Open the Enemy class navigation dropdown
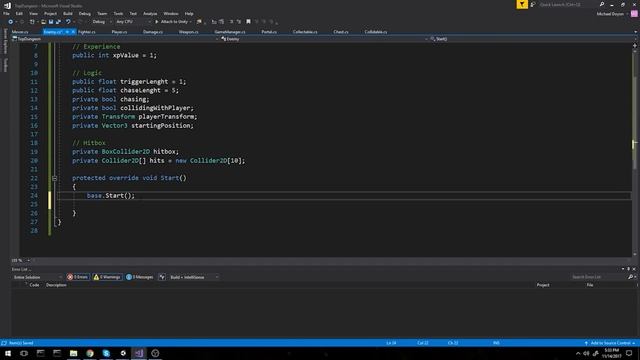 click(x=324, y=39)
